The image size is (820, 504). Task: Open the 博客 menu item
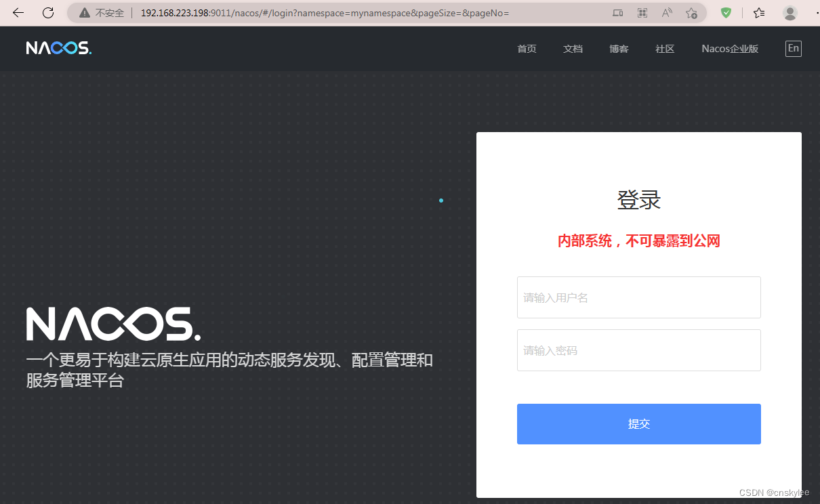[619, 49]
